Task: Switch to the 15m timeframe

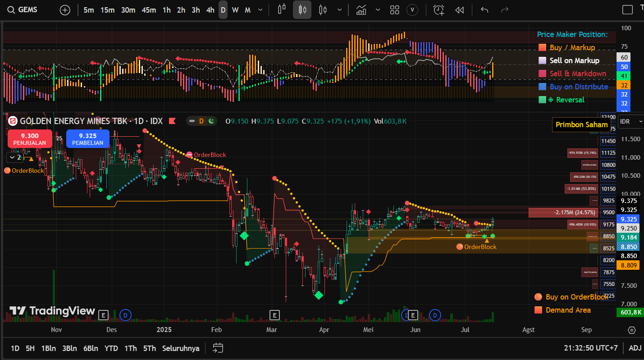Action: pyautogui.click(x=107, y=10)
